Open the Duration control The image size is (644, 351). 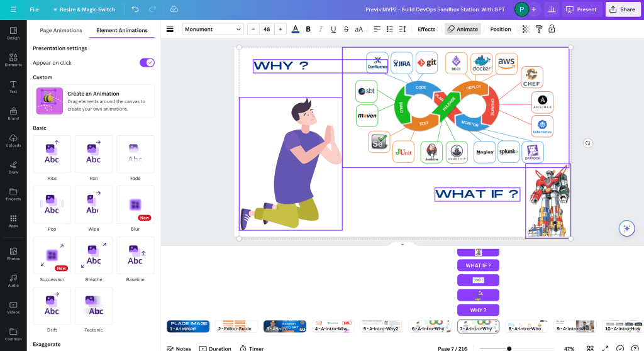click(x=215, y=348)
